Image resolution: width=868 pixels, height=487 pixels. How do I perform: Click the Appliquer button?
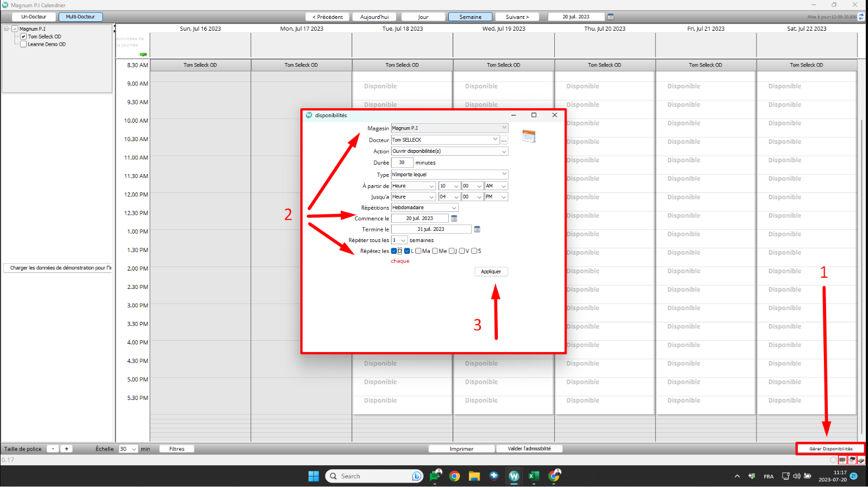(x=491, y=272)
